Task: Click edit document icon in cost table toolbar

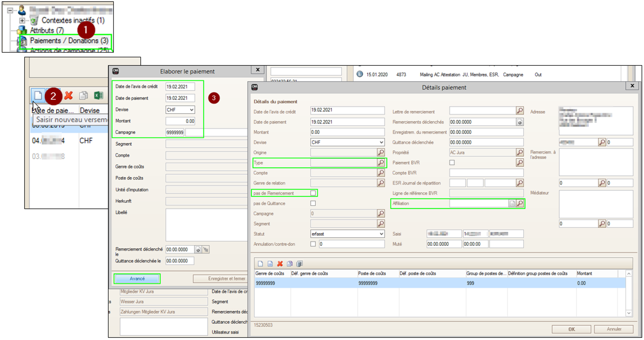Action: point(270,264)
